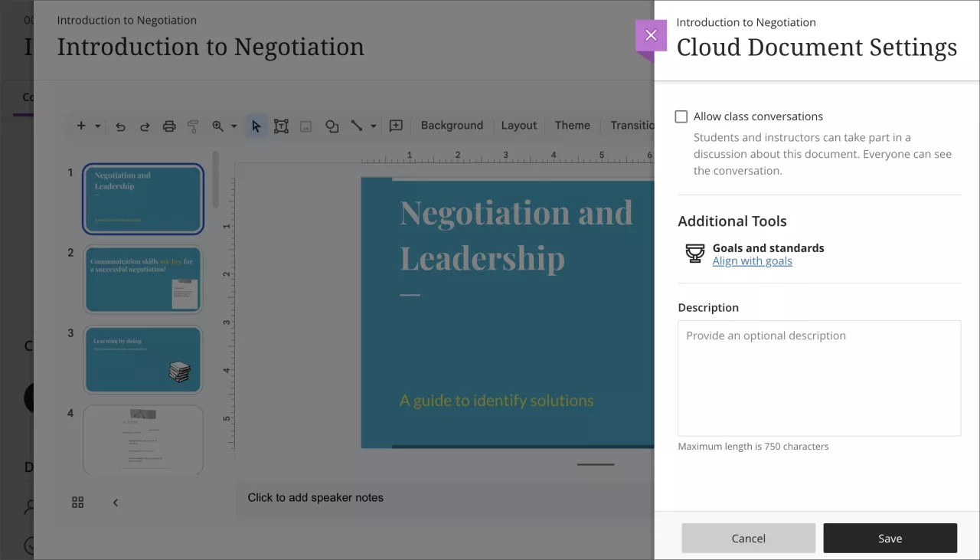Click the Goals and standards trophy icon
980x560 pixels.
(694, 253)
